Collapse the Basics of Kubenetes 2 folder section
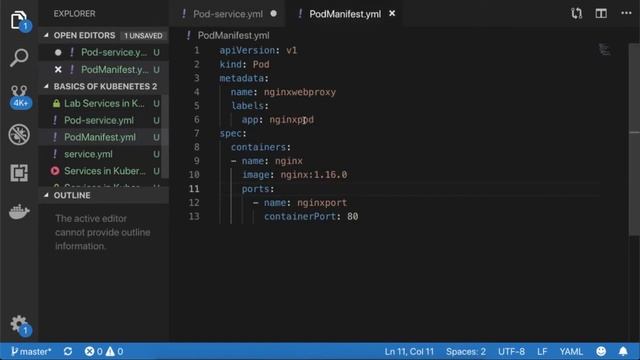The height and width of the screenshot is (360, 640). tap(100, 87)
